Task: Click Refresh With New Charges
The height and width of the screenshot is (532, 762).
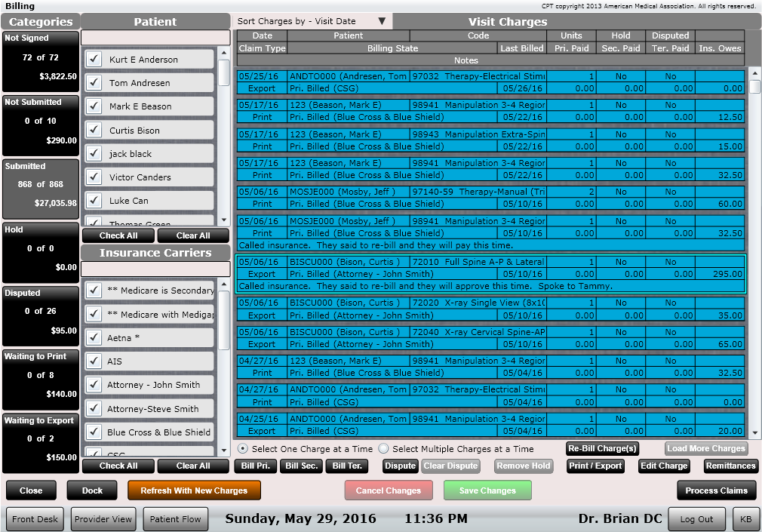Action: (194, 490)
